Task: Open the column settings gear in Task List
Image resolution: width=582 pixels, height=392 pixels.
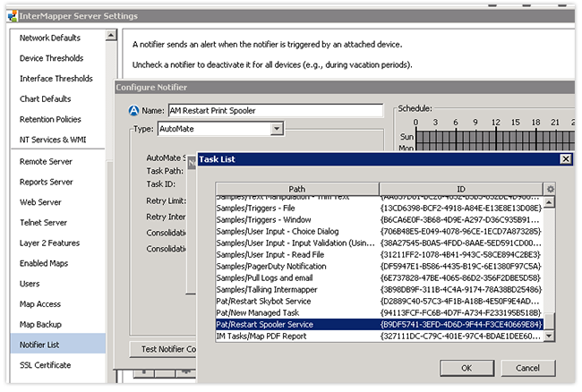Action: pyautogui.click(x=550, y=189)
